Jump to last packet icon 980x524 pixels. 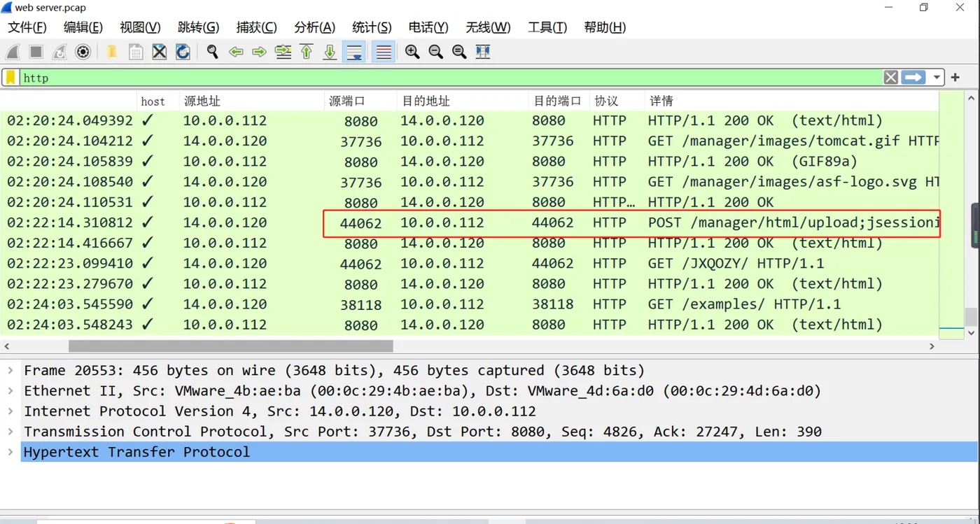coord(330,52)
